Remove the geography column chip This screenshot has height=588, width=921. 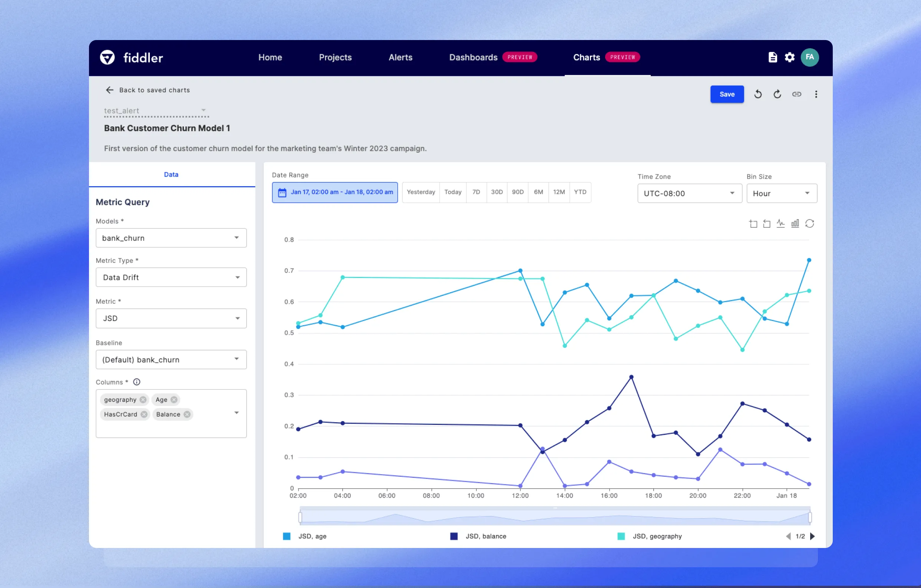coord(143,399)
